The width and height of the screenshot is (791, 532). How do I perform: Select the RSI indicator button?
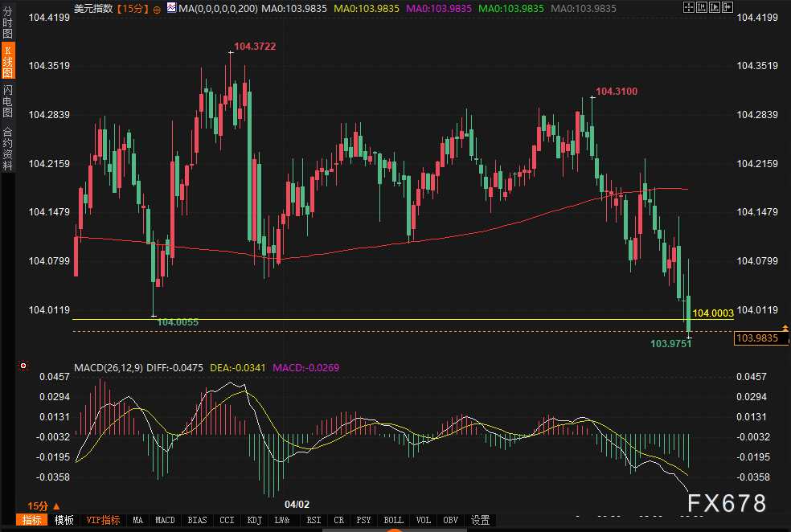314,520
